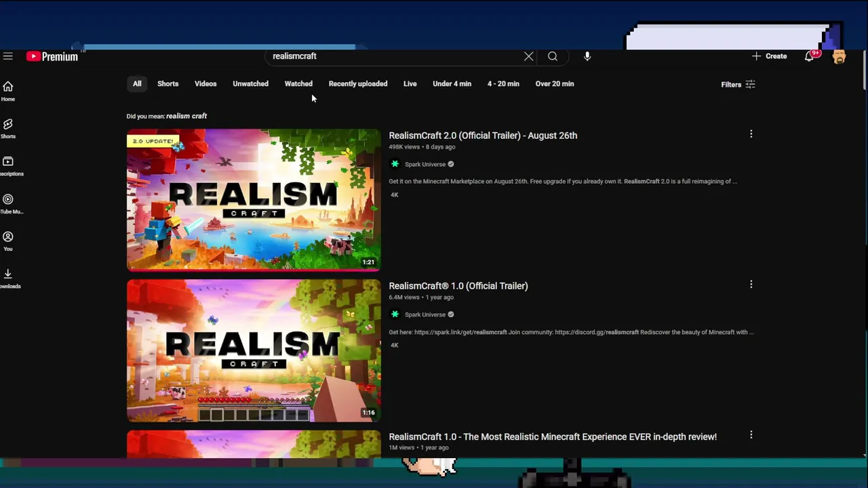Click the 4K badge on 2.0 trailer
This screenshot has width=868, height=488.
pos(395,195)
